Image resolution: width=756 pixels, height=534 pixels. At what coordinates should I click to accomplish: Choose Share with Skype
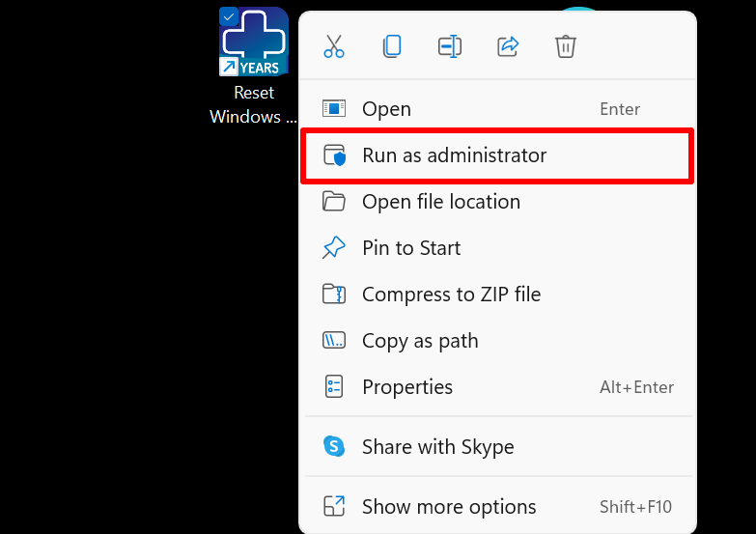[x=498, y=447]
